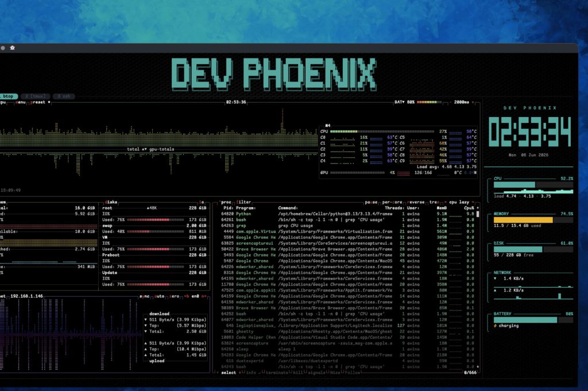588x391 pixels.
Task: Select the com.apple.Virtua process, pid 4449
Action: (347, 231)
